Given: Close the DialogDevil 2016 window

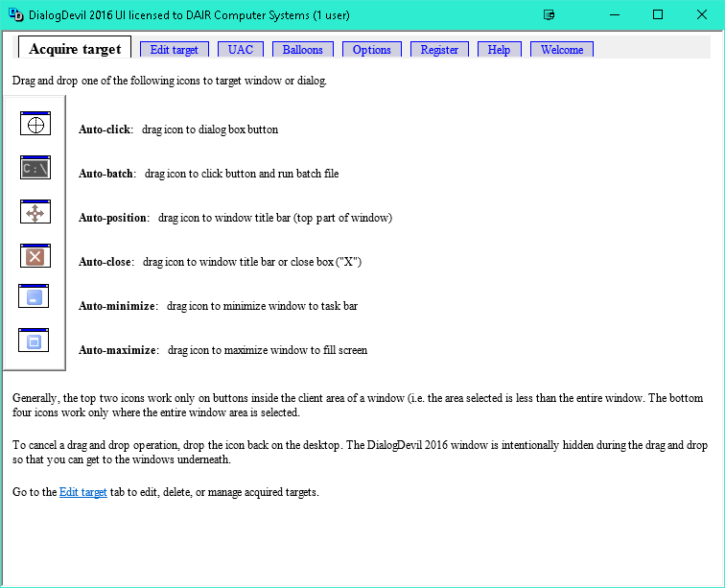Looking at the screenshot, I should 702,14.
